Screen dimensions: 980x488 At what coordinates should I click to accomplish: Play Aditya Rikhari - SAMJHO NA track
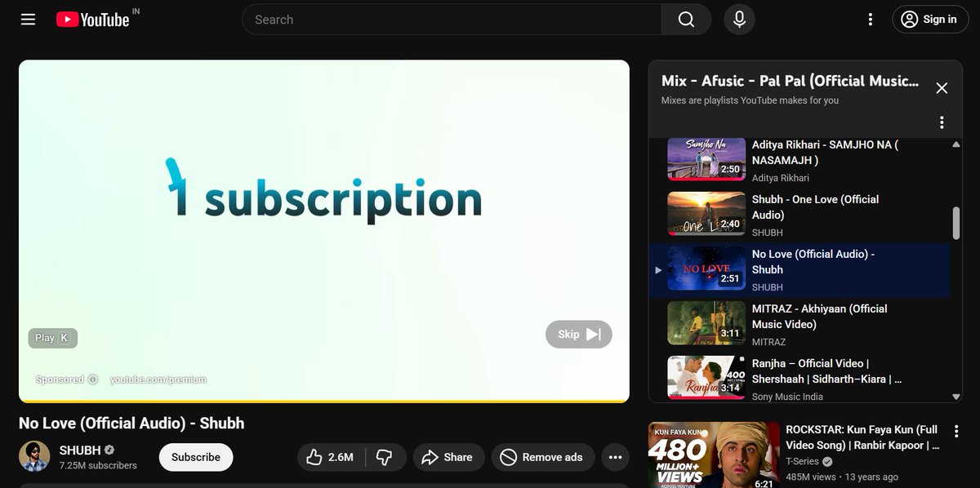click(825, 153)
